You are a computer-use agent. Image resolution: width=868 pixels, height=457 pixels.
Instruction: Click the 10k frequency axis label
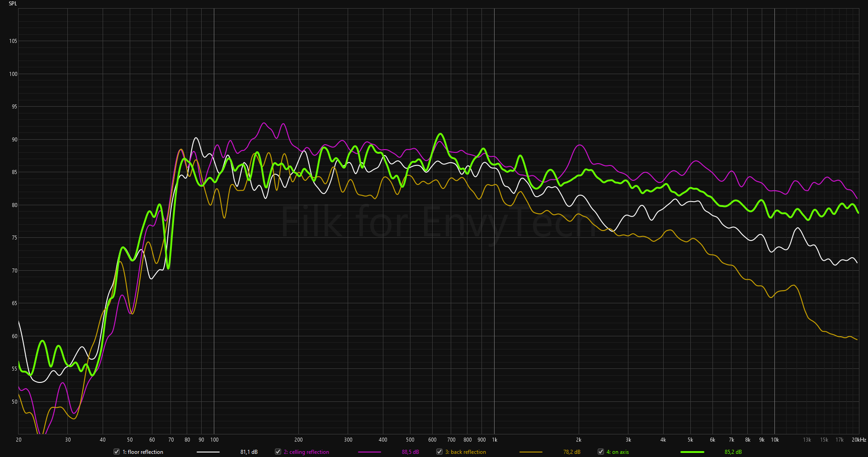[x=775, y=440]
